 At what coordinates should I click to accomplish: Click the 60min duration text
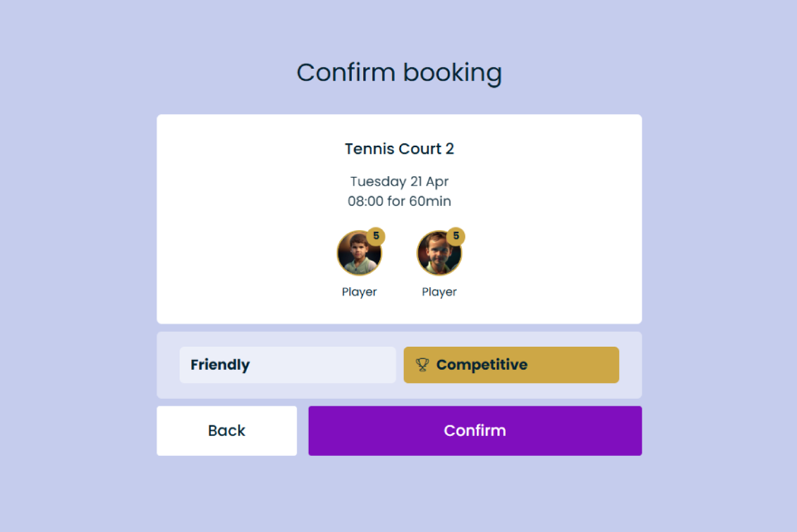(430, 201)
